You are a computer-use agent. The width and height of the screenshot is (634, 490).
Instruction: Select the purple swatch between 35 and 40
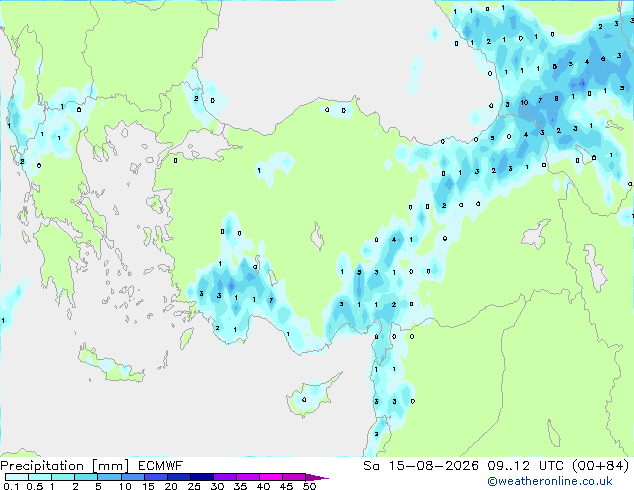click(x=247, y=477)
